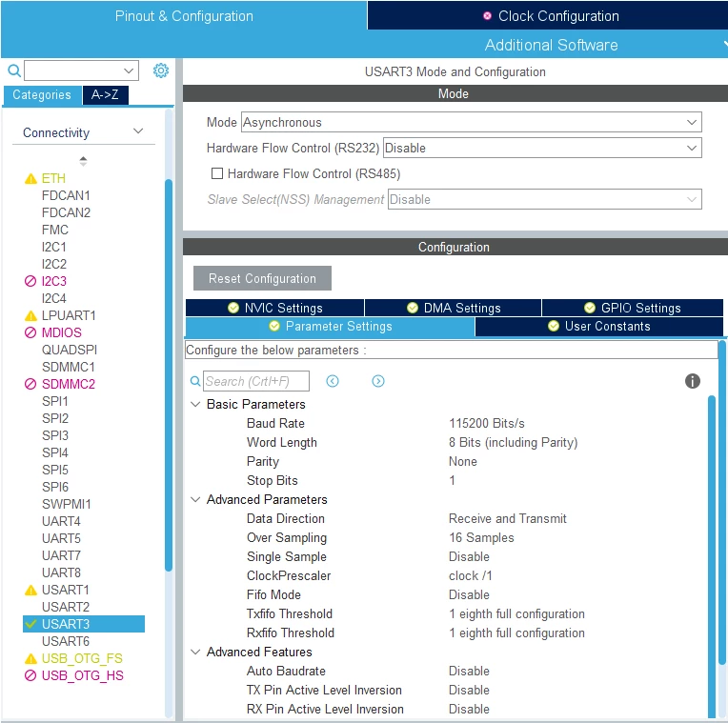Click the Baud Rate value 115200 Bits/s

pos(487,423)
